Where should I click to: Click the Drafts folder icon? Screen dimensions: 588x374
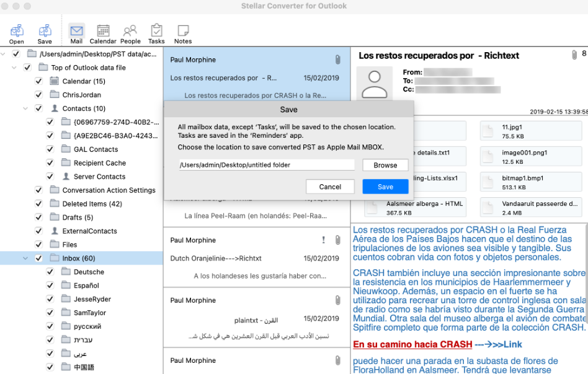[55, 217]
